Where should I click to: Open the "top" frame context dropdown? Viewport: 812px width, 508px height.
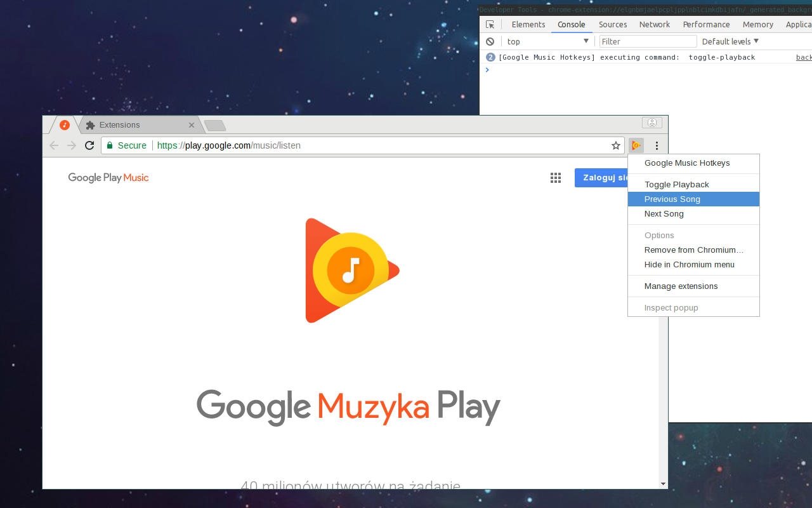[547, 41]
